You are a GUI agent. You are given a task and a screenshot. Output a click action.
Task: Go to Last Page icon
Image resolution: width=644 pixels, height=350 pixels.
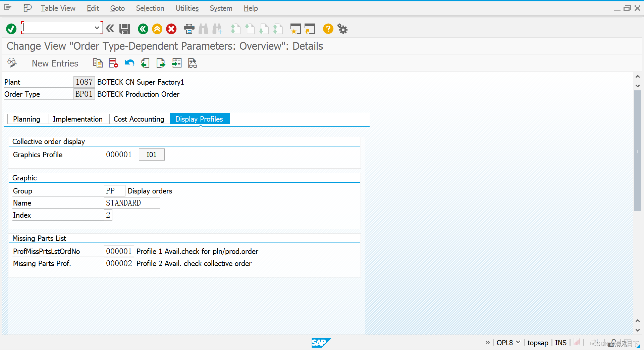pyautogui.click(x=278, y=29)
